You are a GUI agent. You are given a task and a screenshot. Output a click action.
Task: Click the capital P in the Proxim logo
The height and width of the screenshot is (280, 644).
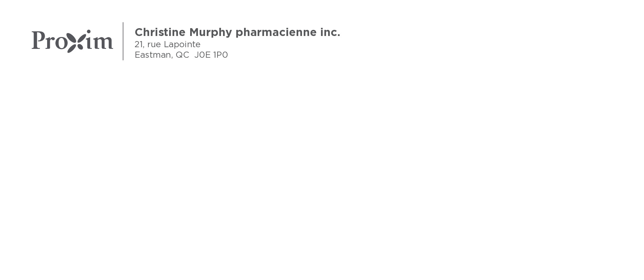point(38,40)
